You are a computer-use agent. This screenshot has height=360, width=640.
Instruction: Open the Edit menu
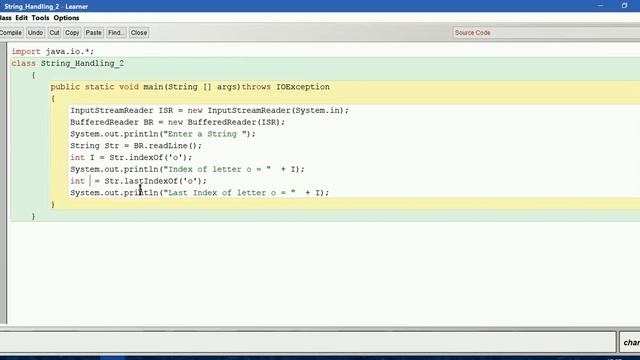click(21, 18)
